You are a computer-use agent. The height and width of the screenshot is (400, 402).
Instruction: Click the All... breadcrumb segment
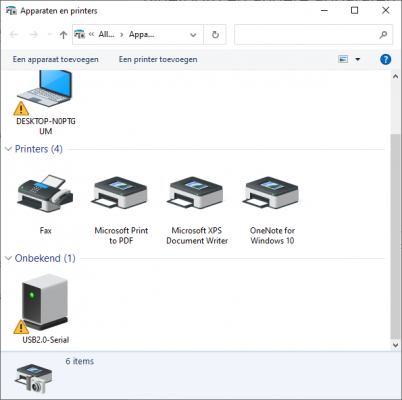point(106,34)
